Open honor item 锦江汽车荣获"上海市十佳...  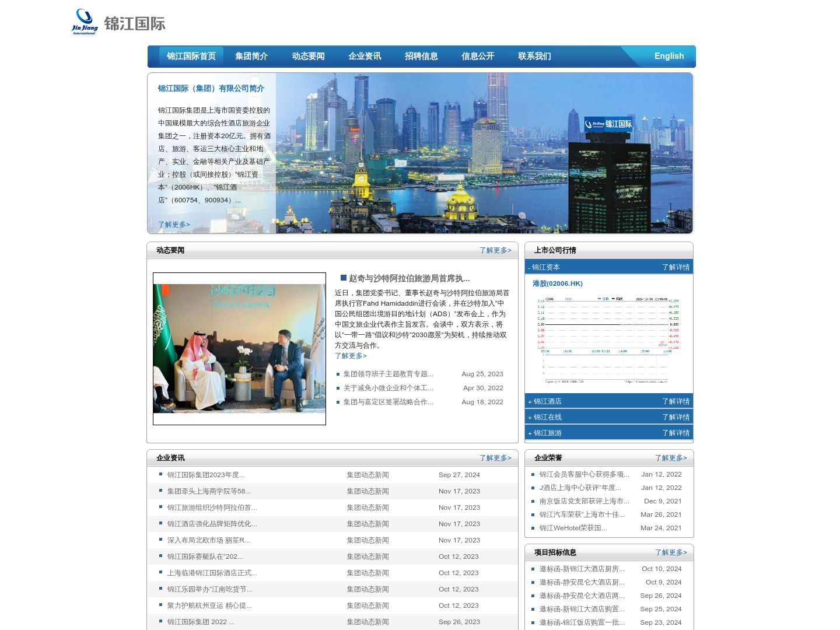click(x=582, y=514)
